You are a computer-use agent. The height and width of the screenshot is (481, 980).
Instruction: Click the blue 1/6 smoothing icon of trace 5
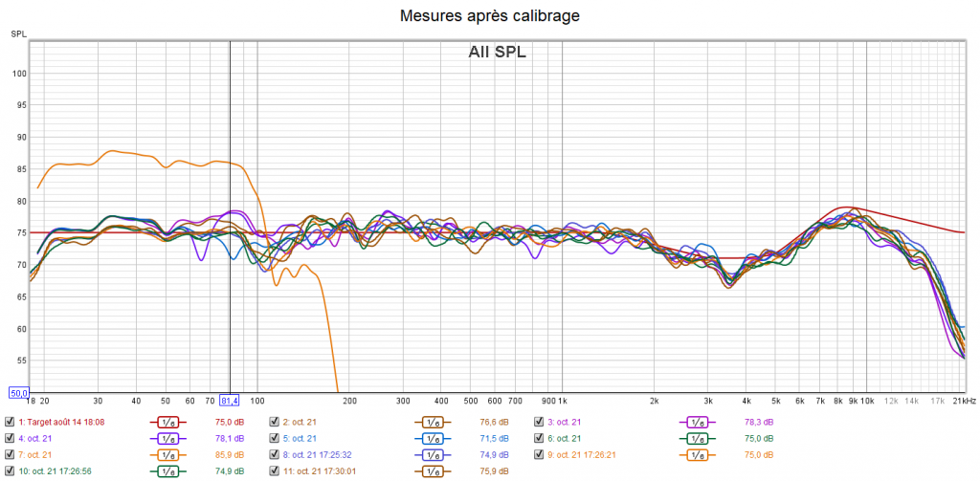[x=432, y=438]
